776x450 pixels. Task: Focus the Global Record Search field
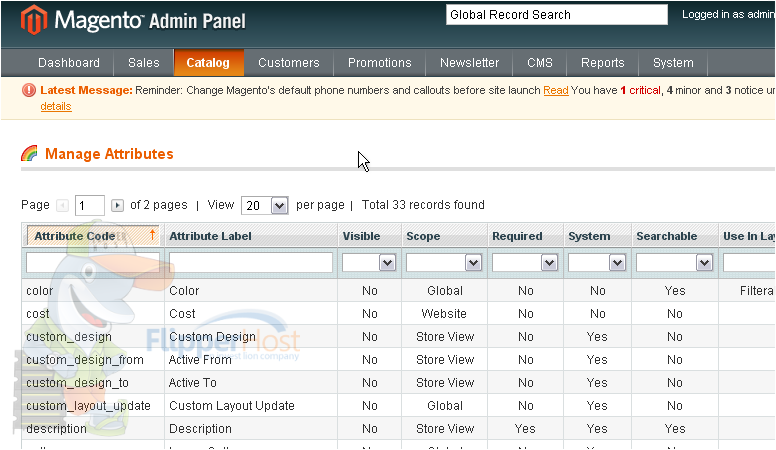coord(557,15)
